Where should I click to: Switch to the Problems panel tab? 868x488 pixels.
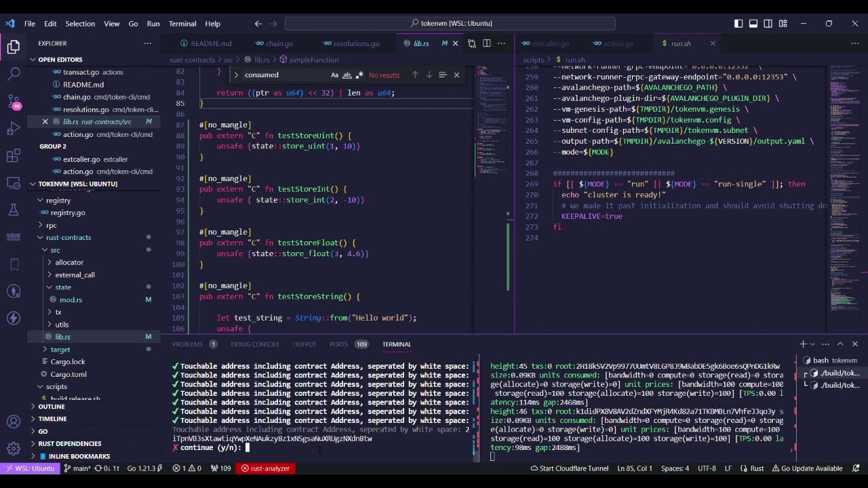[x=187, y=344]
